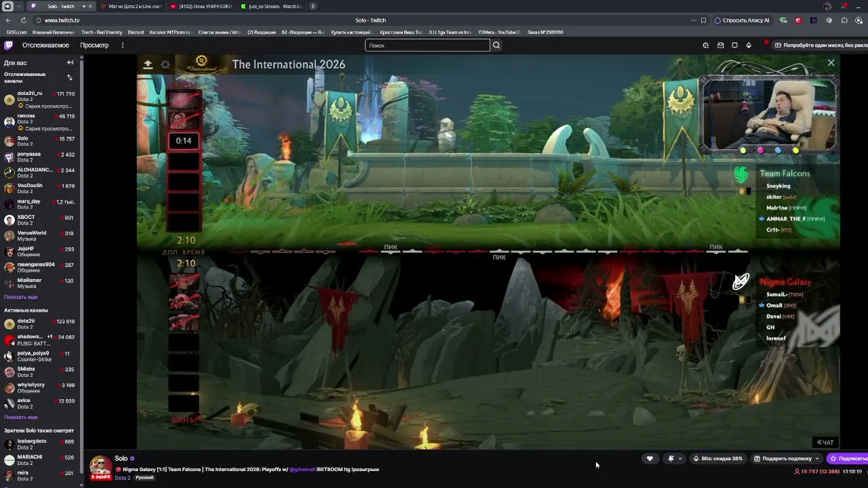Unfollow Solo with the heart button
Viewport: 868px width, 488px height.
tap(650, 459)
